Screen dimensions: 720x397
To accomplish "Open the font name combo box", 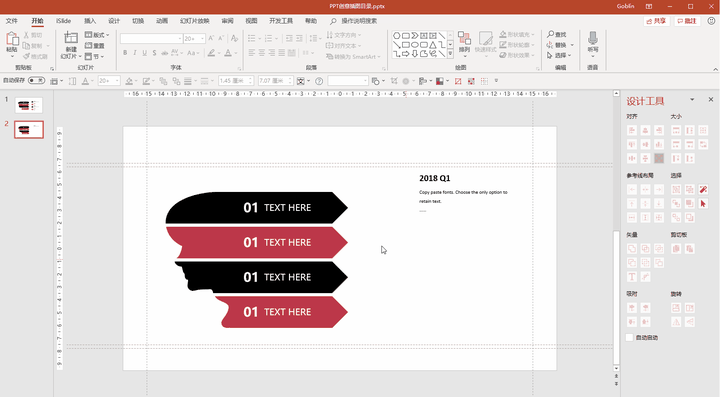I will point(151,39).
